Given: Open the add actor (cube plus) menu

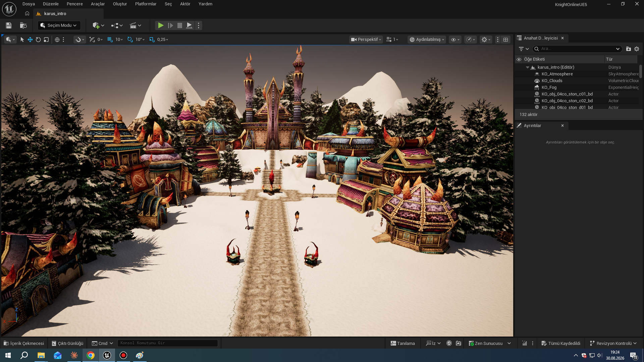Looking at the screenshot, I should (98, 25).
